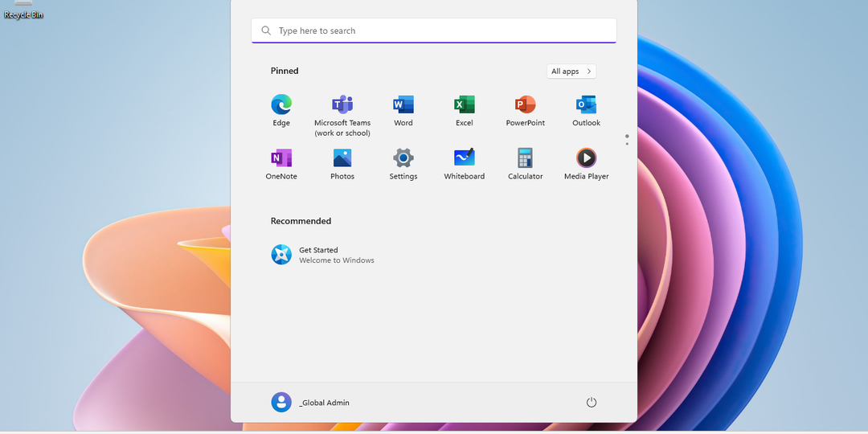Launch Microsoft Teams (work or school)
This screenshot has height=434, width=868.
pos(342,115)
